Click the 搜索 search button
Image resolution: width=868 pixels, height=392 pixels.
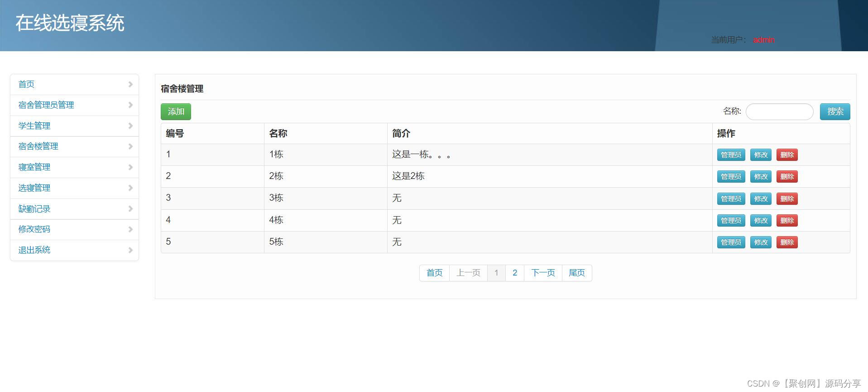835,111
